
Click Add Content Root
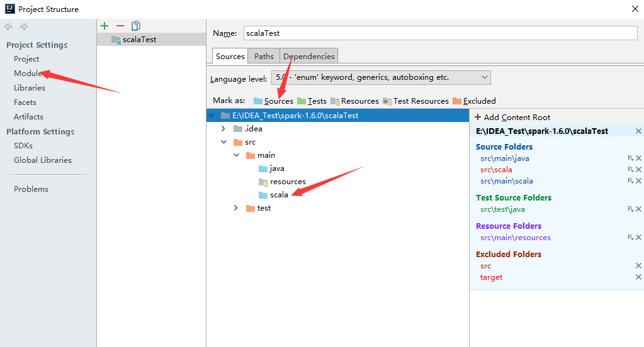pyautogui.click(x=512, y=118)
